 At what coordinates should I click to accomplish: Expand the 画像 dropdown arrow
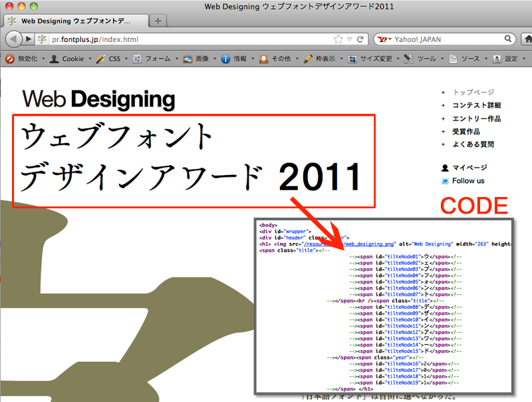[x=215, y=59]
